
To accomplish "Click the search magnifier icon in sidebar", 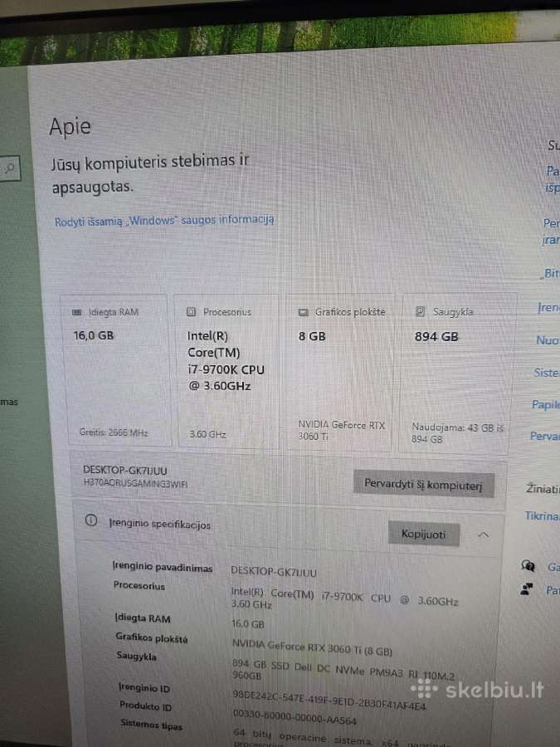I will click(x=9, y=168).
